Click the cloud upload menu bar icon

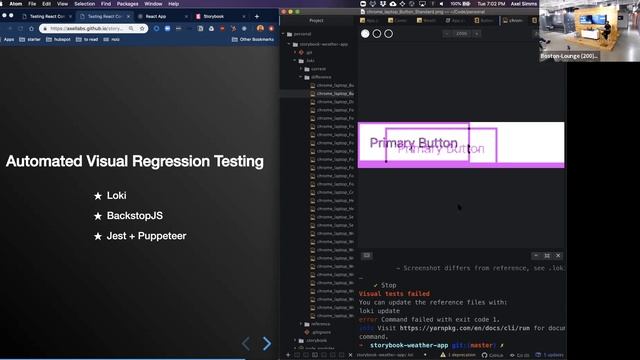click(x=393, y=4)
